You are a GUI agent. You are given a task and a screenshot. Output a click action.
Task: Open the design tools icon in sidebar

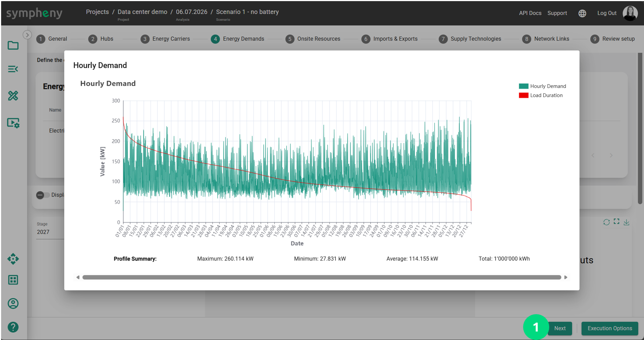13,96
